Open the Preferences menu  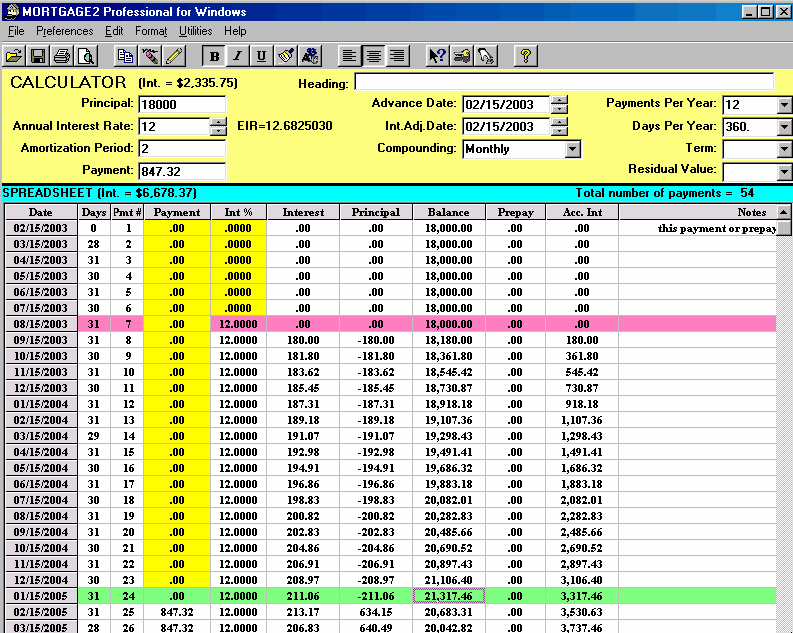[x=65, y=31]
